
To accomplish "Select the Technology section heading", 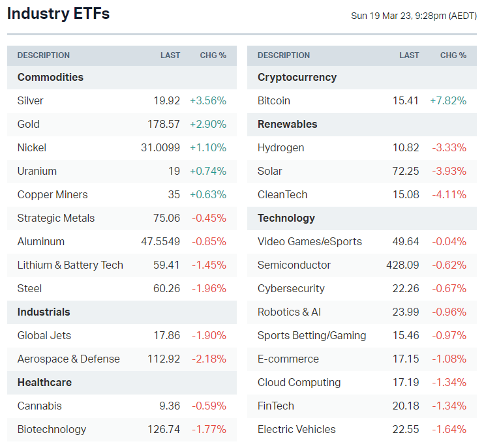I will (286, 218).
